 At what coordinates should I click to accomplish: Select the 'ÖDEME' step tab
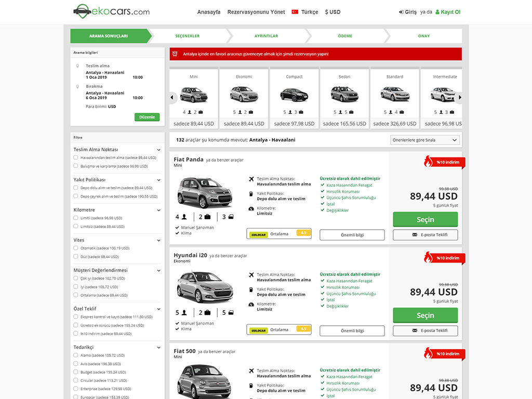pos(345,36)
